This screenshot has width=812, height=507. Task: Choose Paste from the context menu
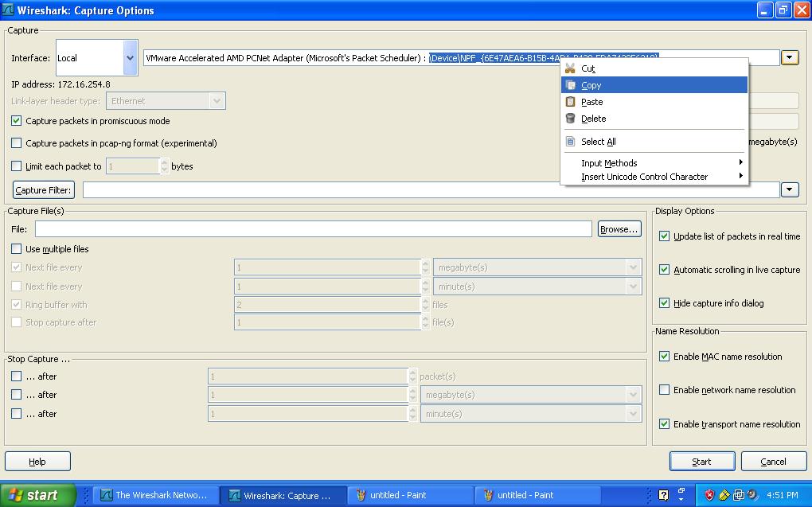tap(654, 102)
